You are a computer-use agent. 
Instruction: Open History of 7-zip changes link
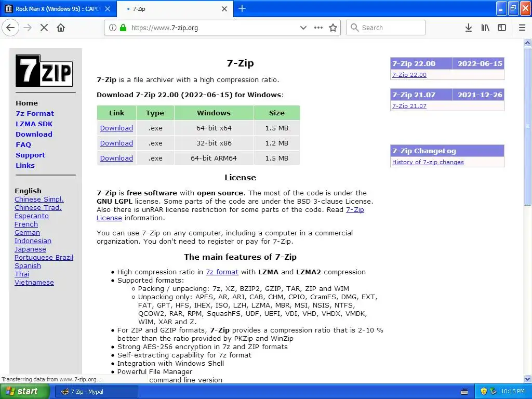point(428,162)
